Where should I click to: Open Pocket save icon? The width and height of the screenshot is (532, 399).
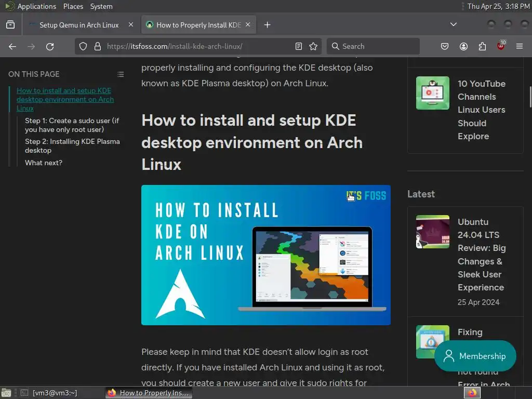click(x=445, y=46)
